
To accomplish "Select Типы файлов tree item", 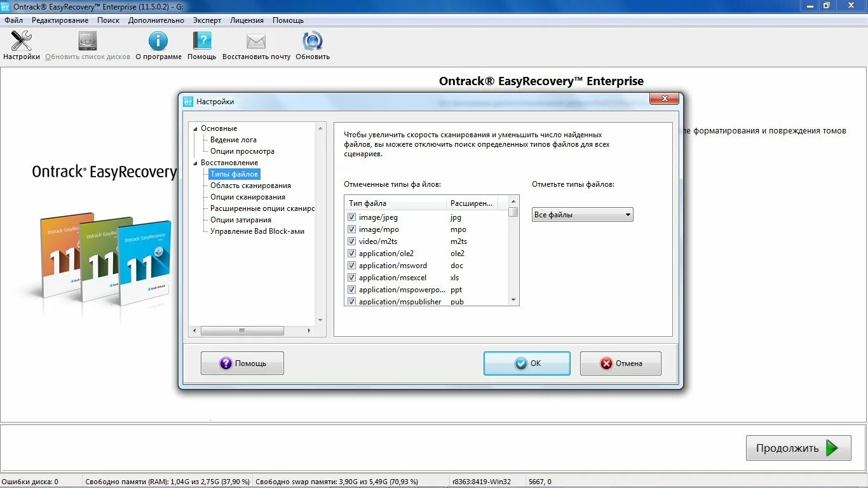I will [x=234, y=174].
